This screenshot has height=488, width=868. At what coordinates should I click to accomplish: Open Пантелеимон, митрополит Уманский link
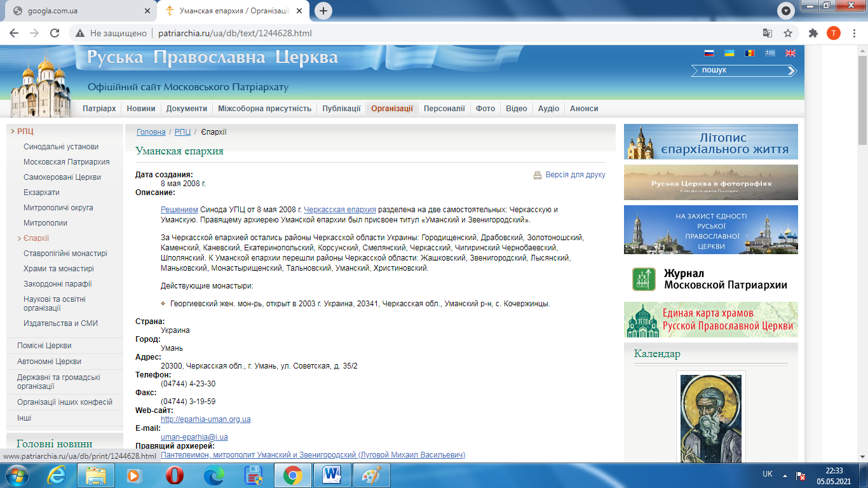coord(313,455)
